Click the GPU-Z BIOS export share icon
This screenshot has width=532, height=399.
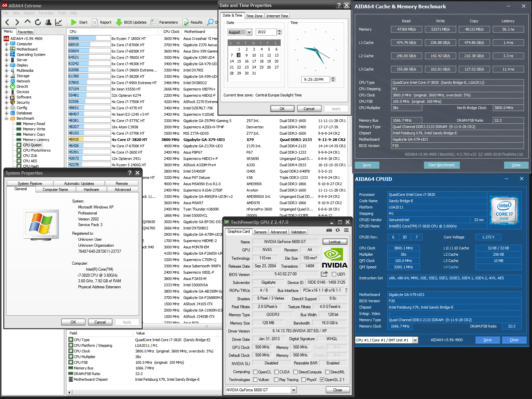coord(324,274)
